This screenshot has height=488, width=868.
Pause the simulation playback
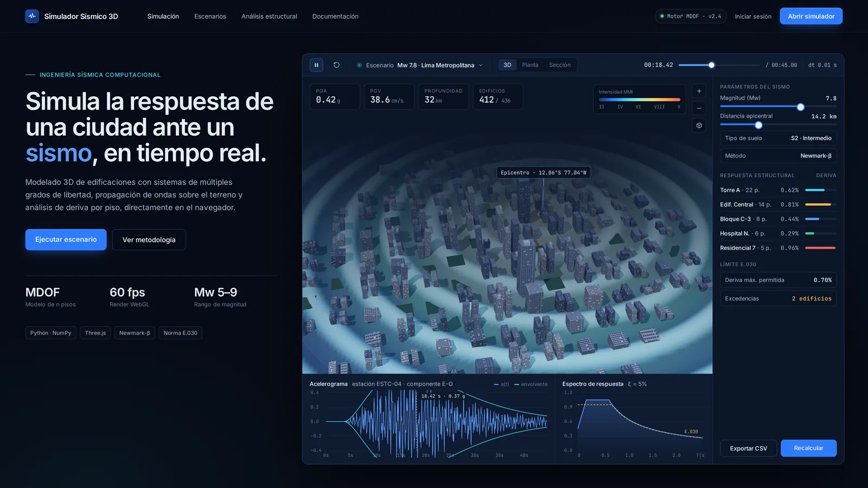click(x=316, y=65)
